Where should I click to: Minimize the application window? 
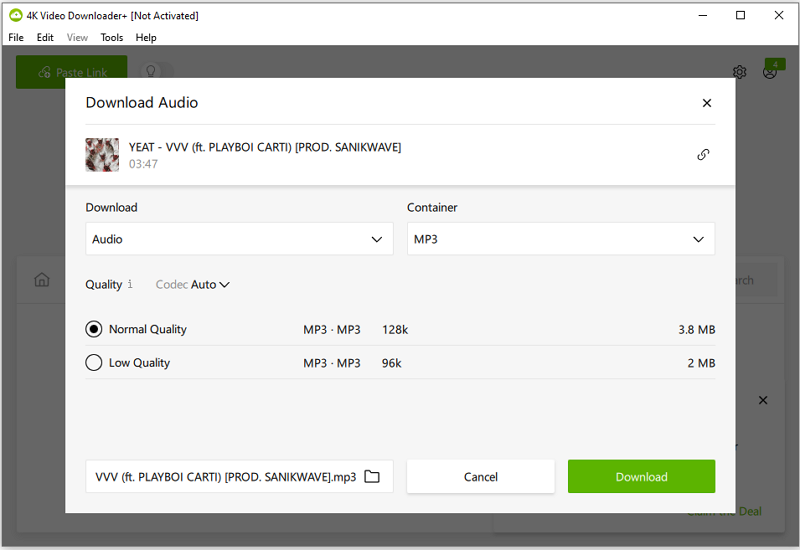(703, 15)
